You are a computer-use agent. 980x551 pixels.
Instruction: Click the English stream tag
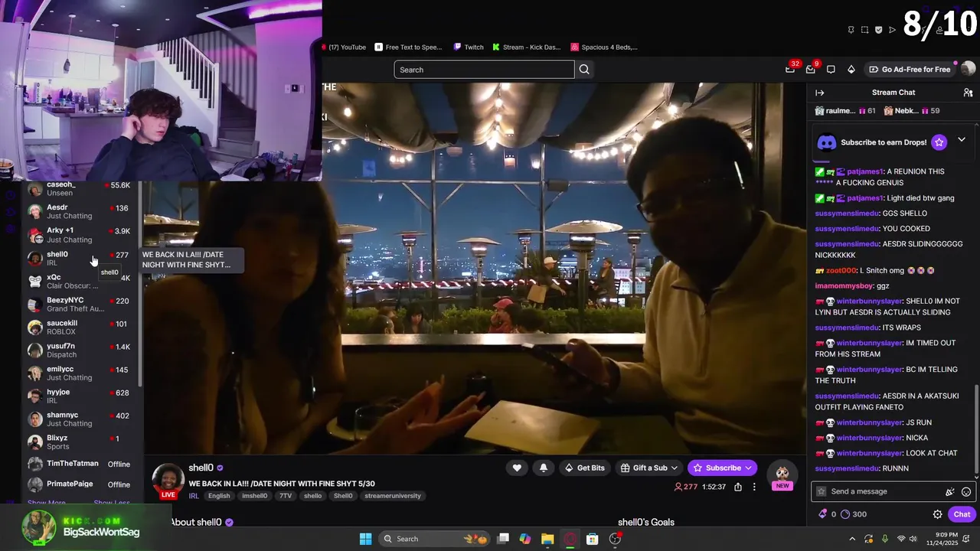point(219,496)
